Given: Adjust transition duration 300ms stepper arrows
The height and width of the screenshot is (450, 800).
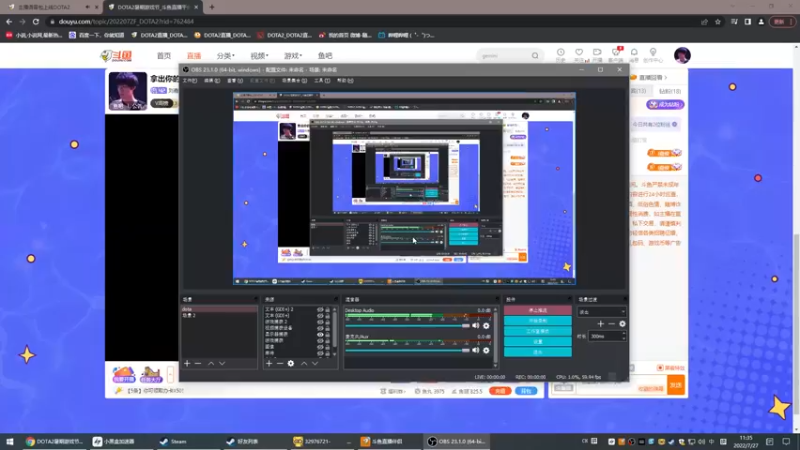Looking at the screenshot, I should coord(623,336).
